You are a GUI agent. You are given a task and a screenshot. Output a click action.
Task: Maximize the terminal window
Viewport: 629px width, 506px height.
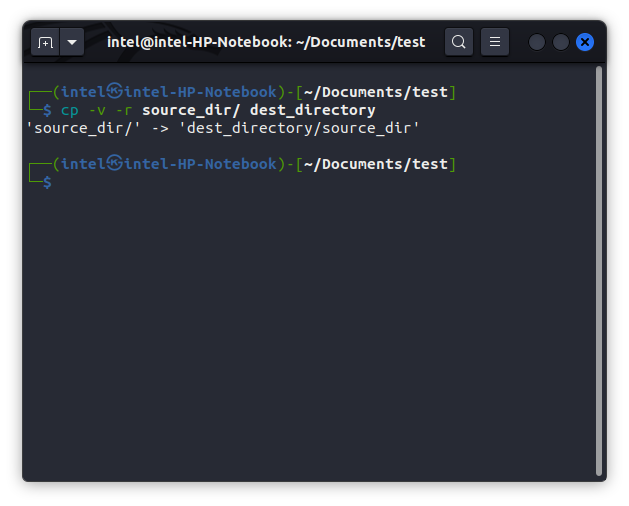tap(561, 42)
